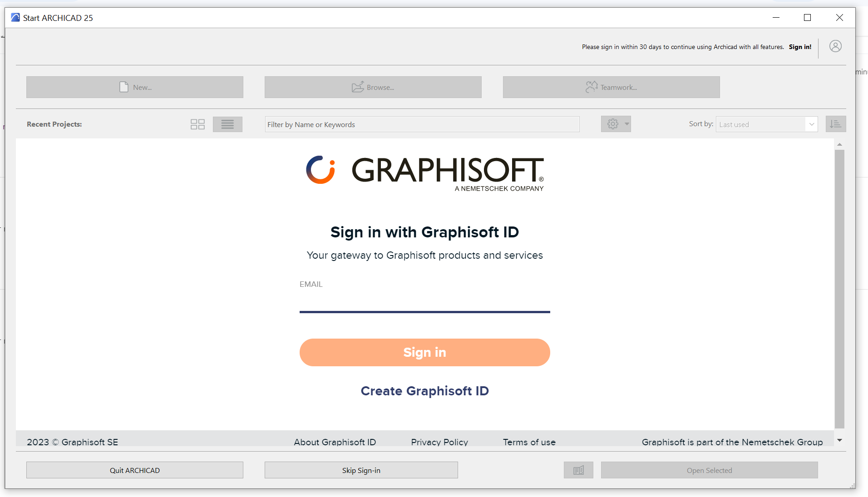Click the user profile account icon
This screenshot has width=868, height=497.
click(x=835, y=46)
